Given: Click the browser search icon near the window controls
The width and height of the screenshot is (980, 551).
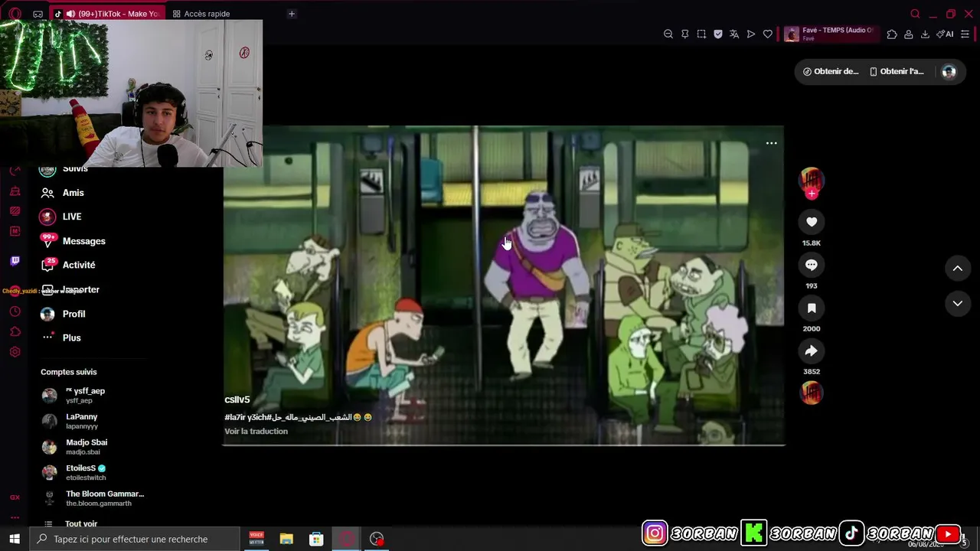Looking at the screenshot, I should pos(915,14).
